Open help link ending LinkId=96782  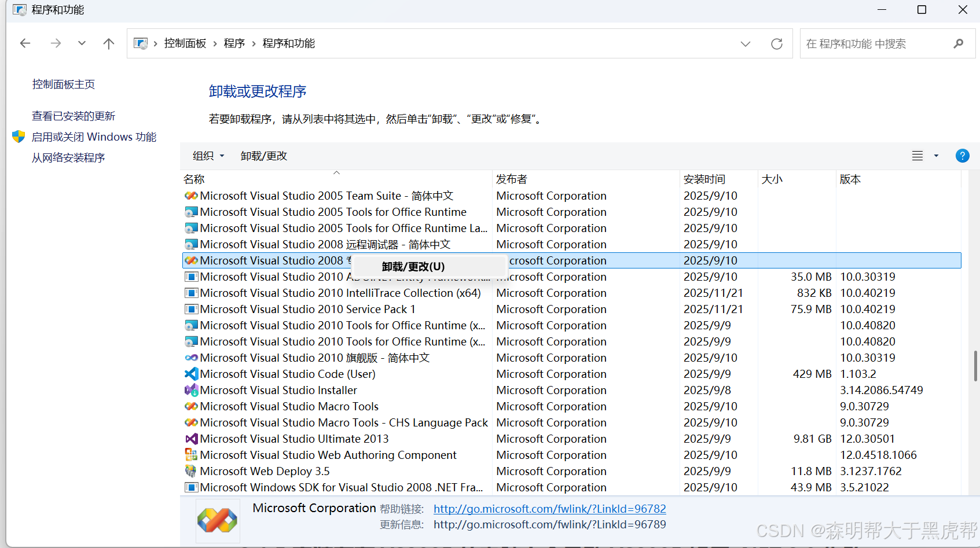pos(549,509)
